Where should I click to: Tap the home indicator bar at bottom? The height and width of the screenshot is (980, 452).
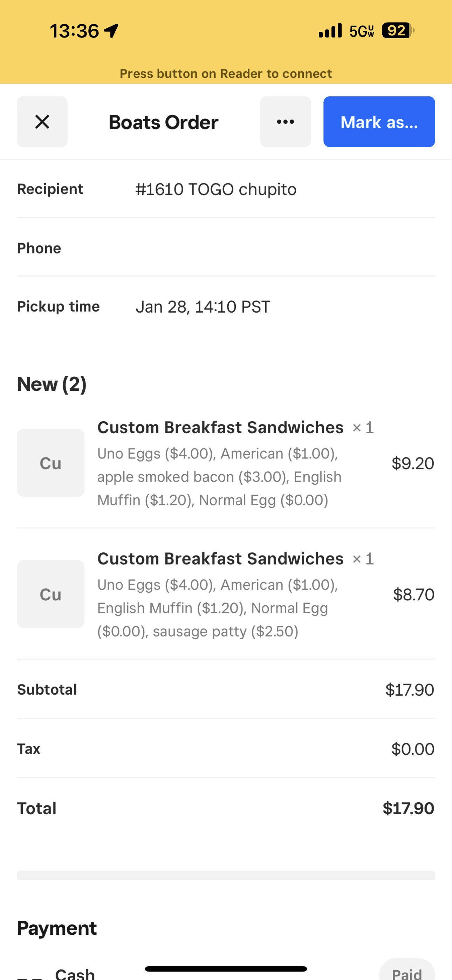pyautogui.click(x=226, y=968)
